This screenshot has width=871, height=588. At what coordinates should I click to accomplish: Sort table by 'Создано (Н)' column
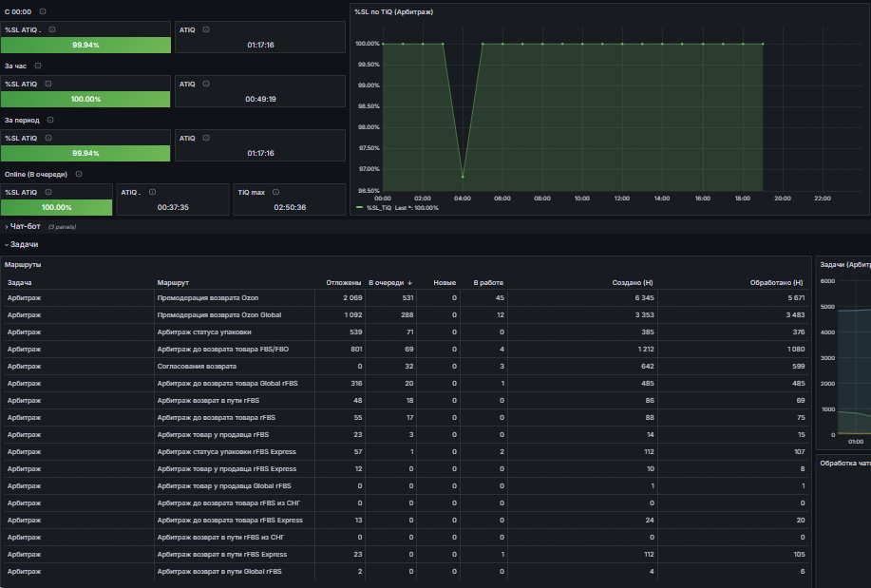click(633, 283)
